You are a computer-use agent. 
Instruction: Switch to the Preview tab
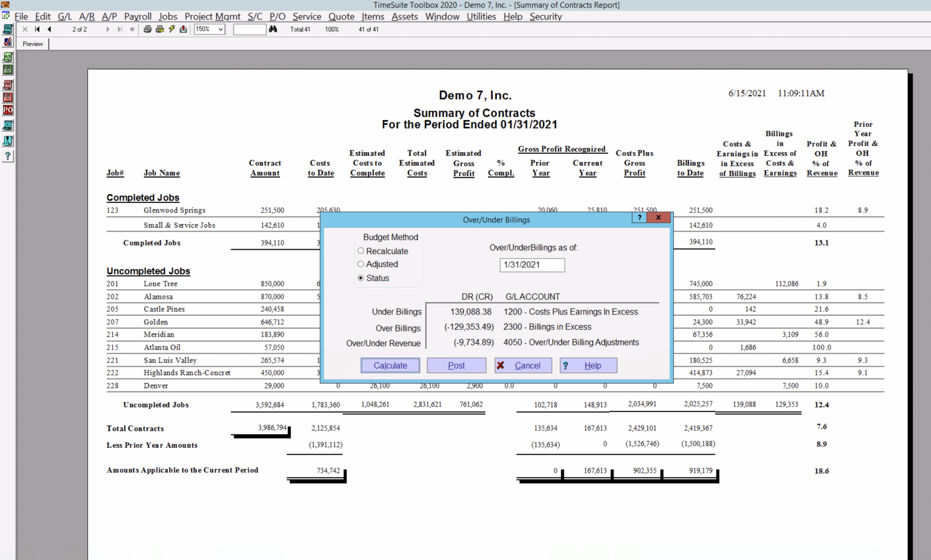[x=32, y=44]
